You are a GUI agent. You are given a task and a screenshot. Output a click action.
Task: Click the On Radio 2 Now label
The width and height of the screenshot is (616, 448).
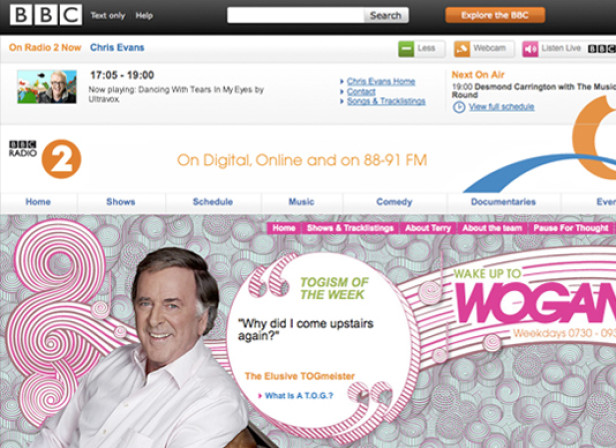(45, 48)
